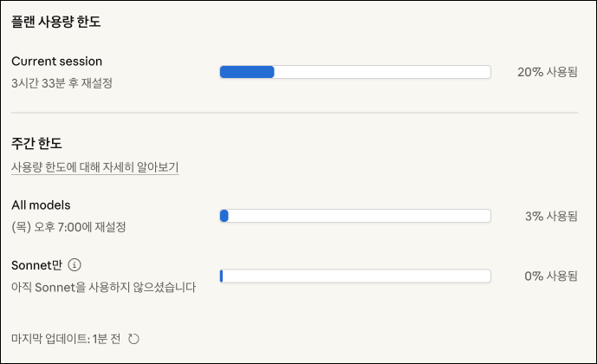Viewport: 597px width, 364px height.
Task: Select the Sonnet만 label
Action: click(x=37, y=265)
